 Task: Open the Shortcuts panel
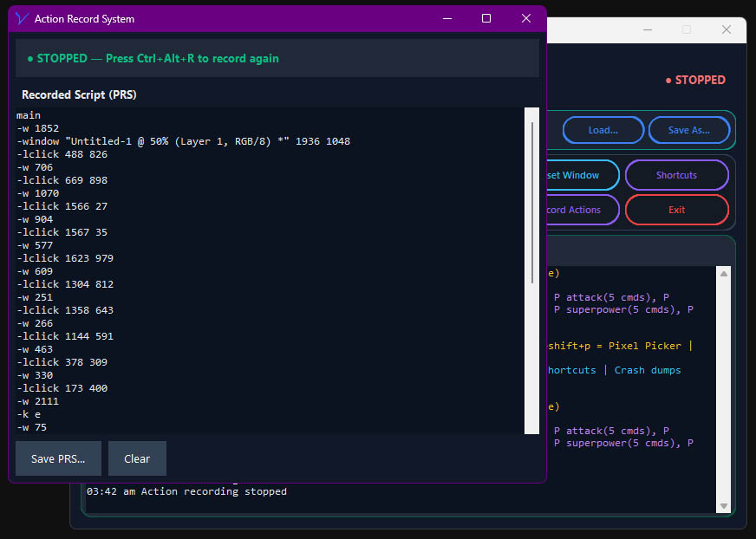677,175
